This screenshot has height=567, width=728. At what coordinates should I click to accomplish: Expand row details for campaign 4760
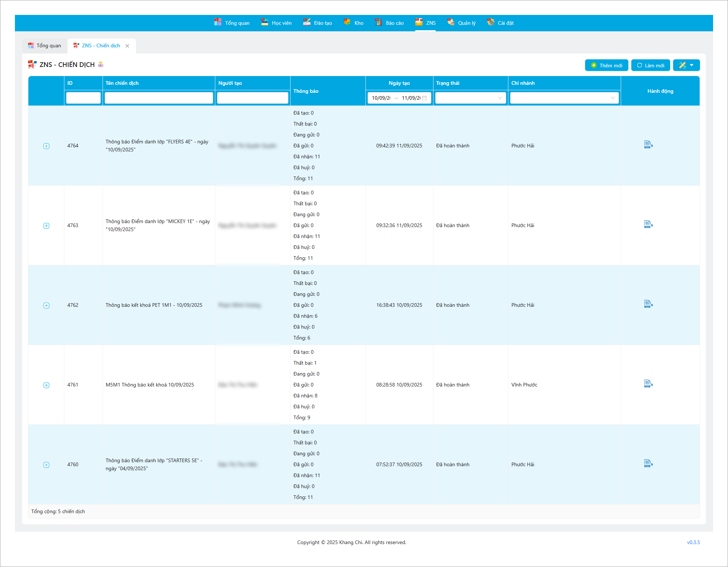pos(46,465)
